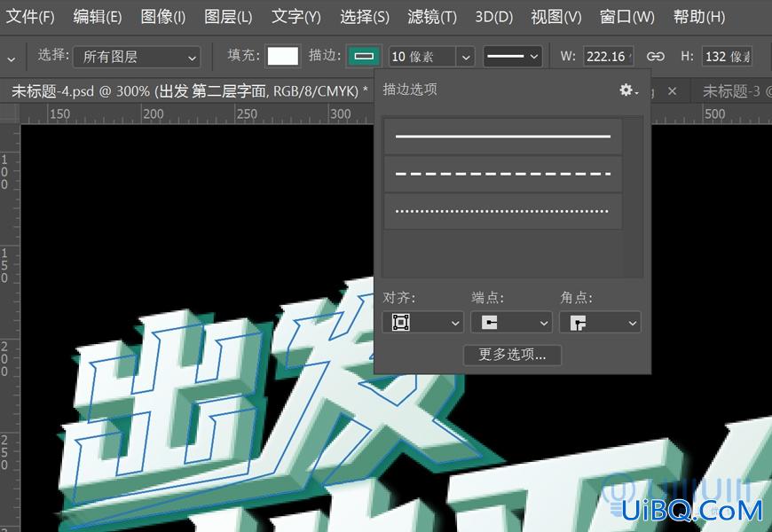Open the 对齐 stroke alignment dropdown
This screenshot has width=772, height=532.
point(422,323)
